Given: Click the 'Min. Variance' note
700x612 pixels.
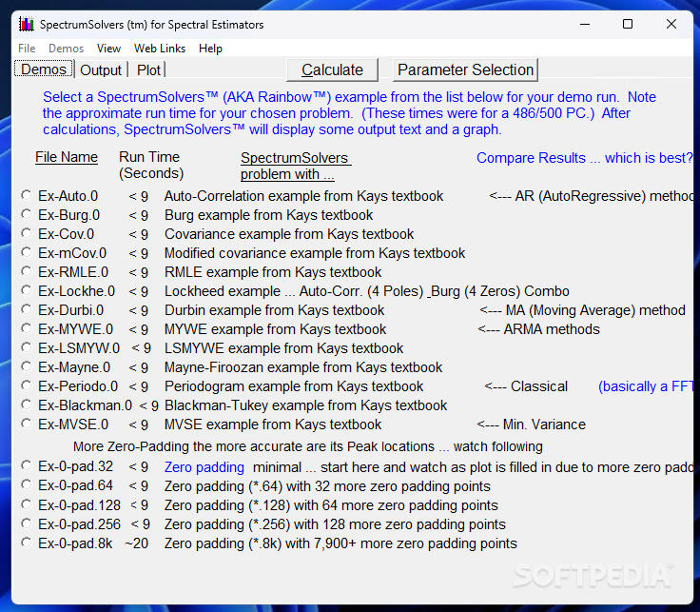Looking at the screenshot, I should coord(532,424).
